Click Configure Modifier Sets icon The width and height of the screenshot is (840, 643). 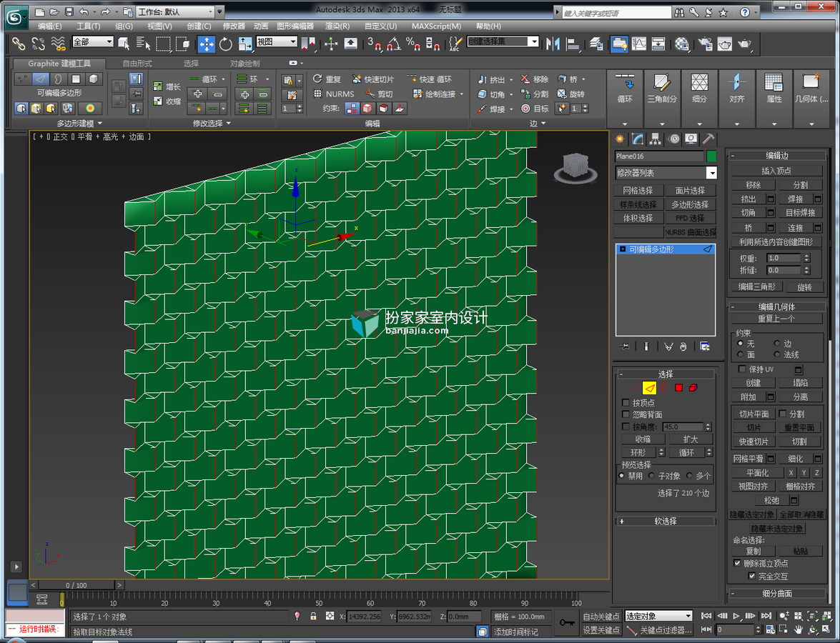click(705, 347)
